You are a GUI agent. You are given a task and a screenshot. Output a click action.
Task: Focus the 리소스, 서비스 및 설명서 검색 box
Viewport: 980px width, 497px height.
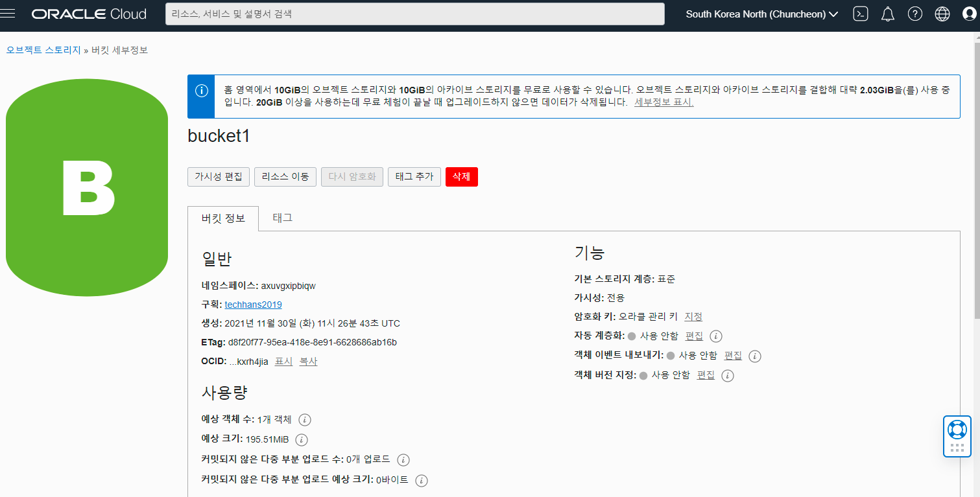pyautogui.click(x=415, y=14)
